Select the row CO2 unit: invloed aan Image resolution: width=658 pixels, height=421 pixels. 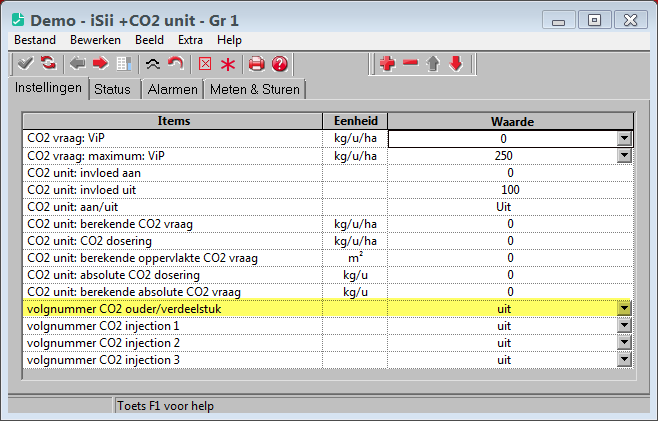[x=328, y=173]
